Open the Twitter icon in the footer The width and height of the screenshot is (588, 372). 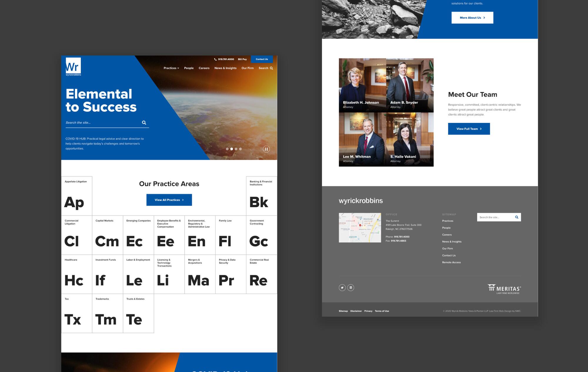click(342, 288)
